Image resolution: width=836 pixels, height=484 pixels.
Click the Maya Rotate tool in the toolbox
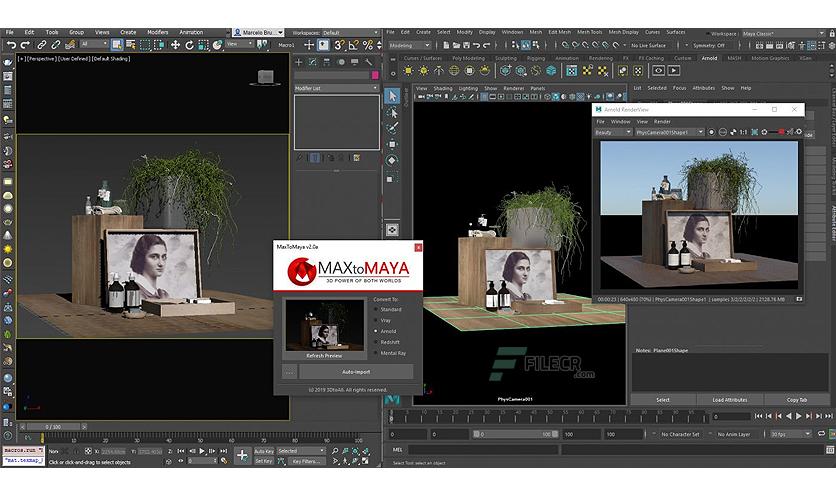pyautogui.click(x=392, y=160)
